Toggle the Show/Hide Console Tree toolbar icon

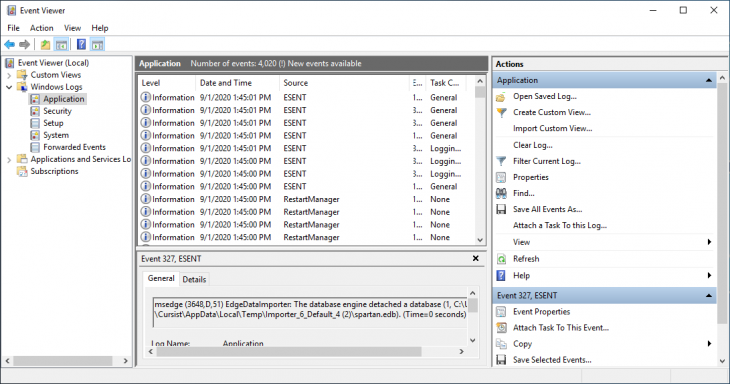coord(61,45)
